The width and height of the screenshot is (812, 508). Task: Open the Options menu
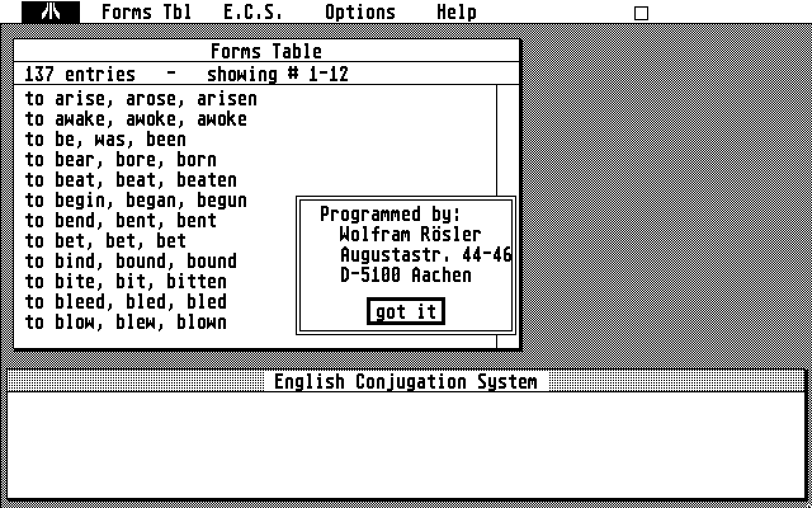(x=360, y=12)
